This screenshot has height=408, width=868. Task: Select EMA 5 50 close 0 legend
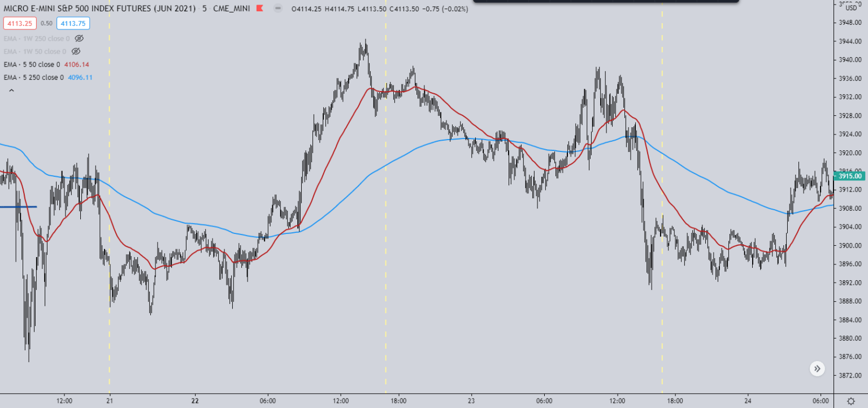[x=32, y=64]
